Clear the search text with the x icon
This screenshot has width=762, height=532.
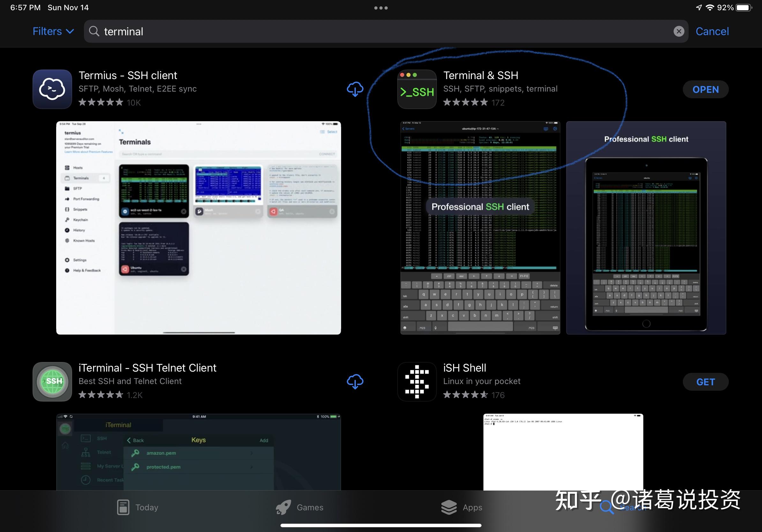679,31
